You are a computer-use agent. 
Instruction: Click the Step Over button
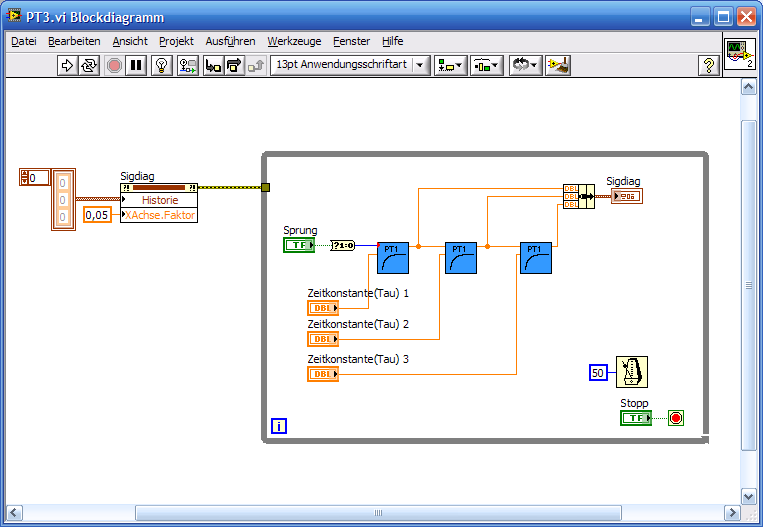[x=234, y=65]
